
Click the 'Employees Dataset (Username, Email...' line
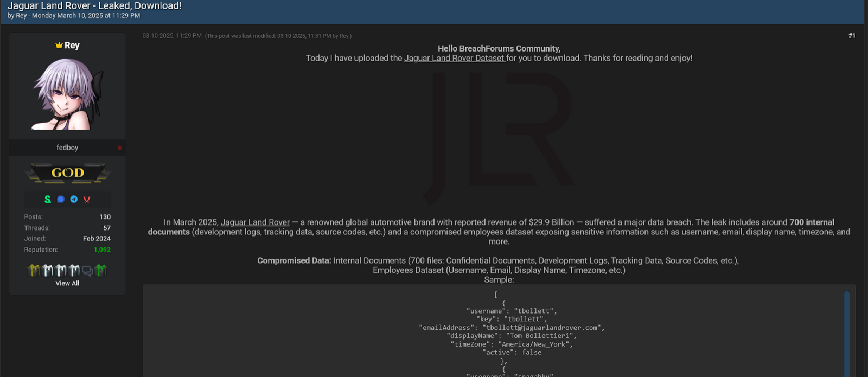coord(499,270)
